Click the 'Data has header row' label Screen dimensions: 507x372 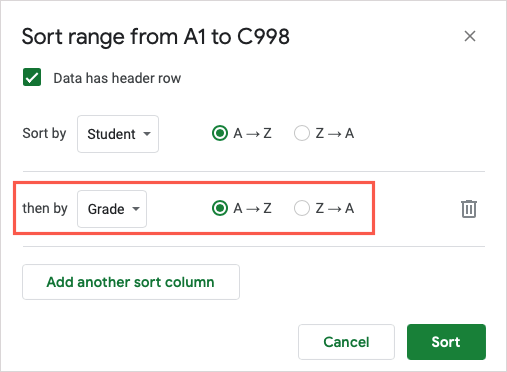pos(117,78)
